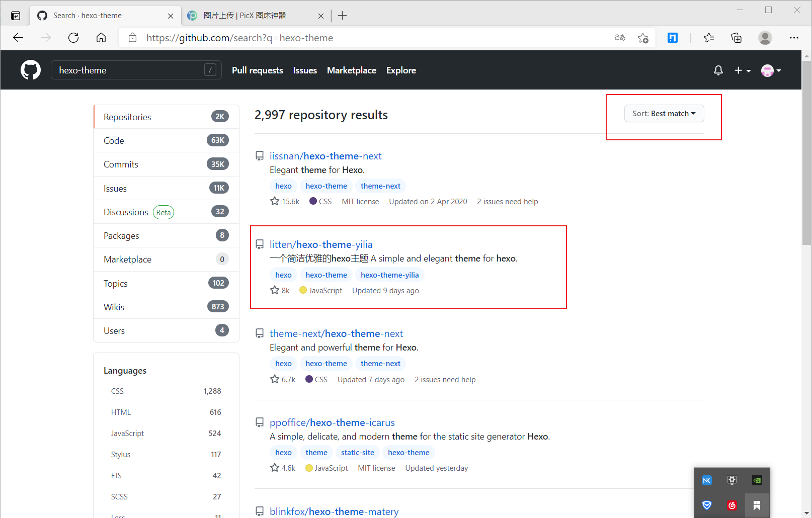Add page to favorites star icon
This screenshot has height=518, width=812.
pos(643,38)
